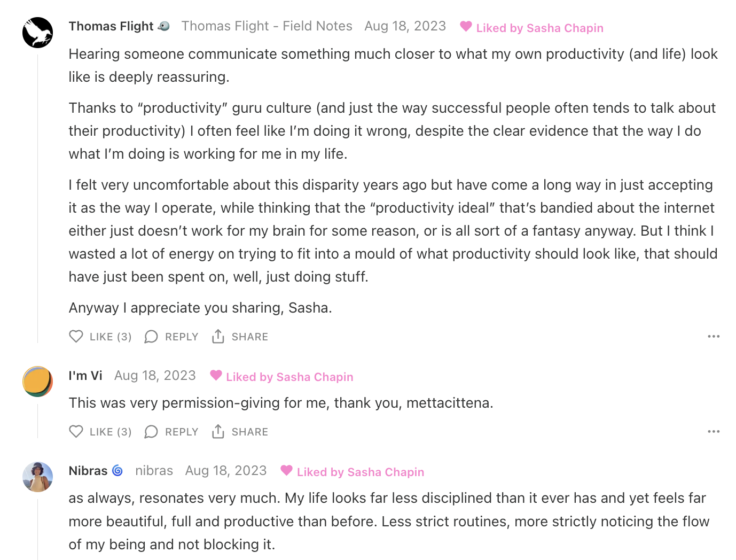This screenshot has width=736, height=560.
Task: Open Thomas Flight's avatar profile picture
Action: (x=37, y=33)
